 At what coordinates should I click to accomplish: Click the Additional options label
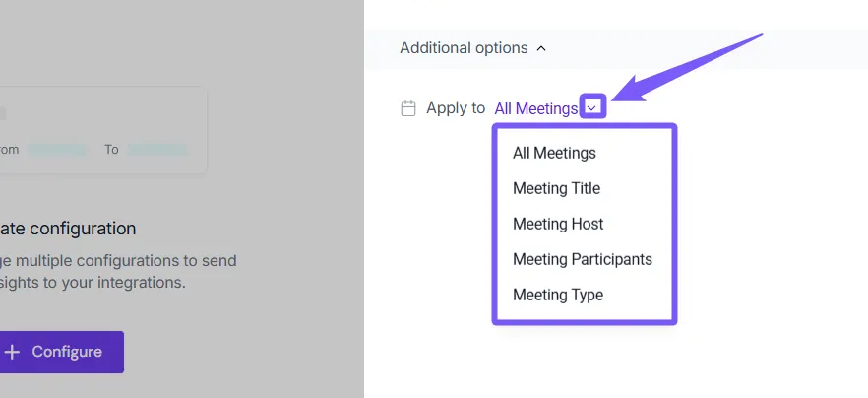464,48
